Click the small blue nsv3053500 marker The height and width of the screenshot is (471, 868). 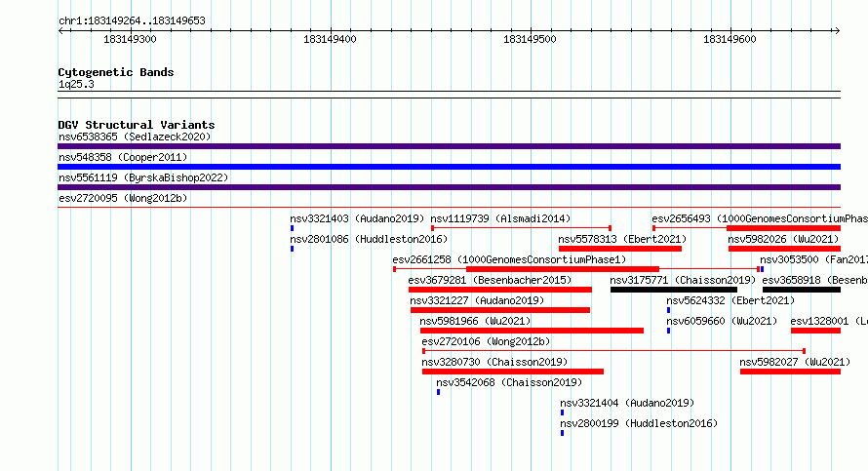coord(763,269)
